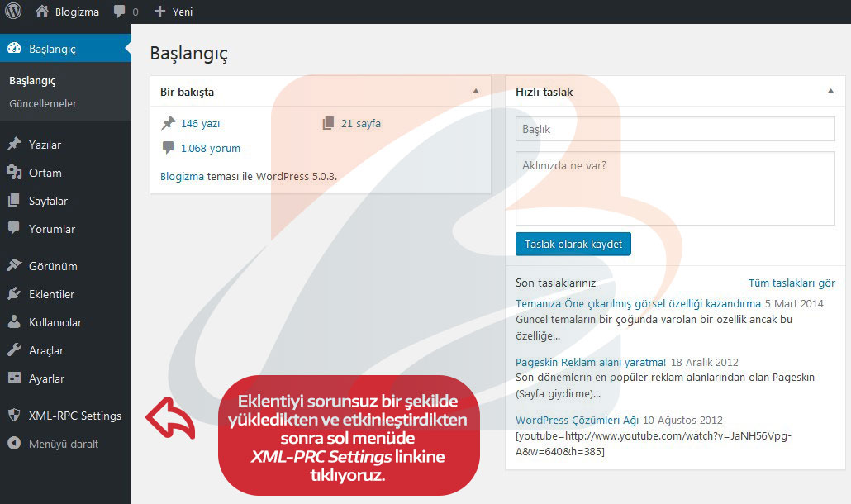
Task: Click the dashboard gauge icon beside Başlangıç
Action: coord(14,48)
